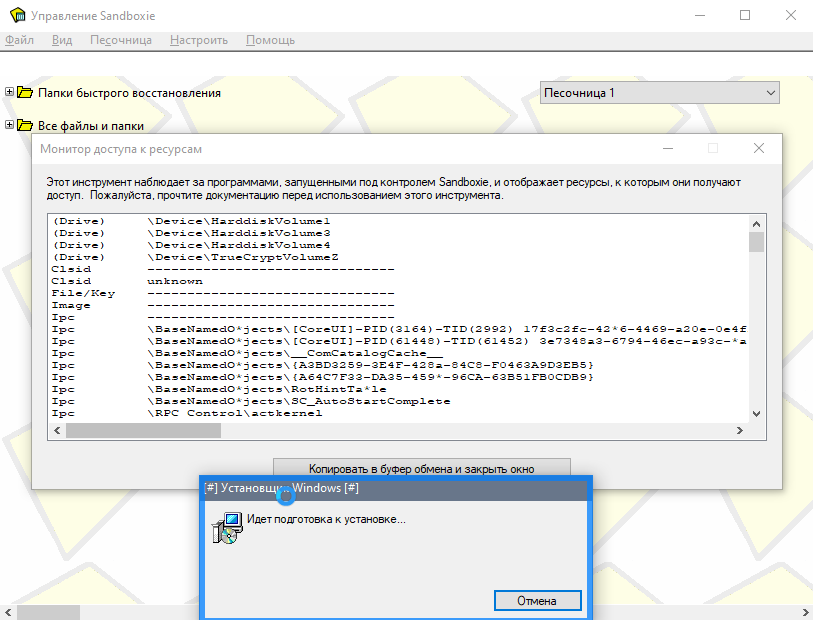Expand Папки быстрого восстановления tree node
The width and height of the screenshot is (813, 620).
point(9,92)
